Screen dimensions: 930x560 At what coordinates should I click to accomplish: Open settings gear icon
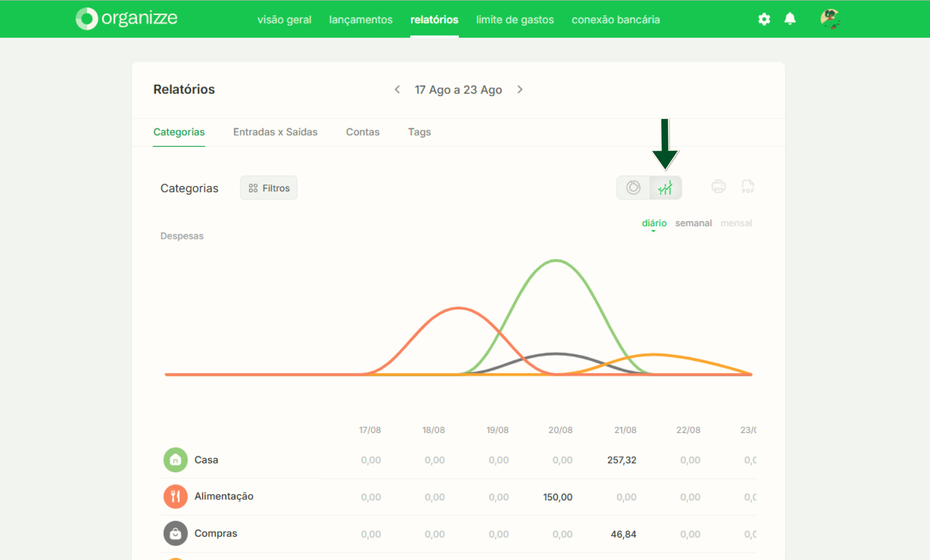(x=764, y=19)
